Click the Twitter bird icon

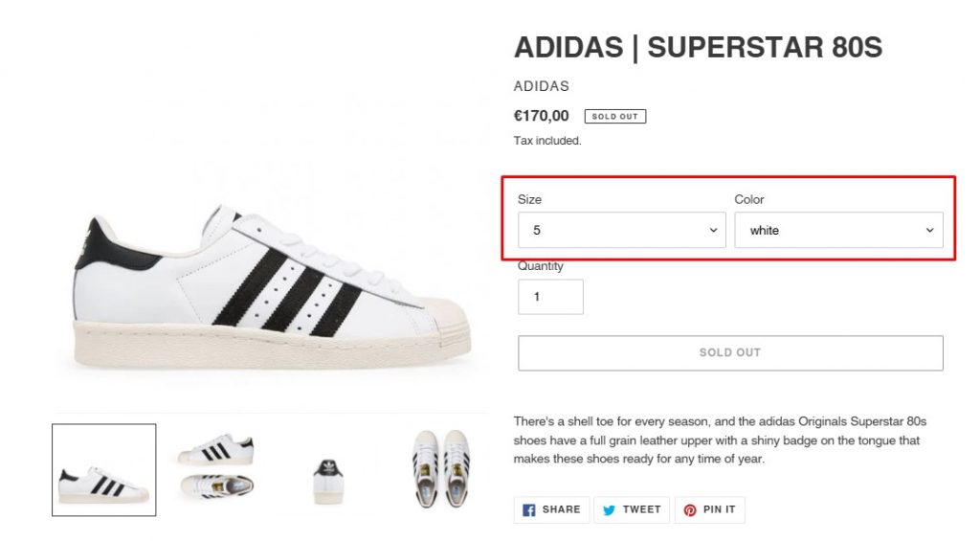609,510
